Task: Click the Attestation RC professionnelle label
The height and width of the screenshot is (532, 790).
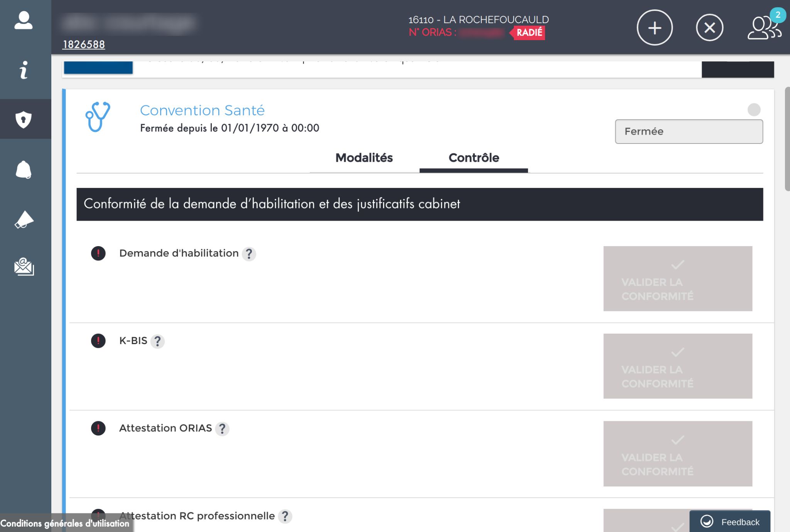Action: [x=197, y=516]
